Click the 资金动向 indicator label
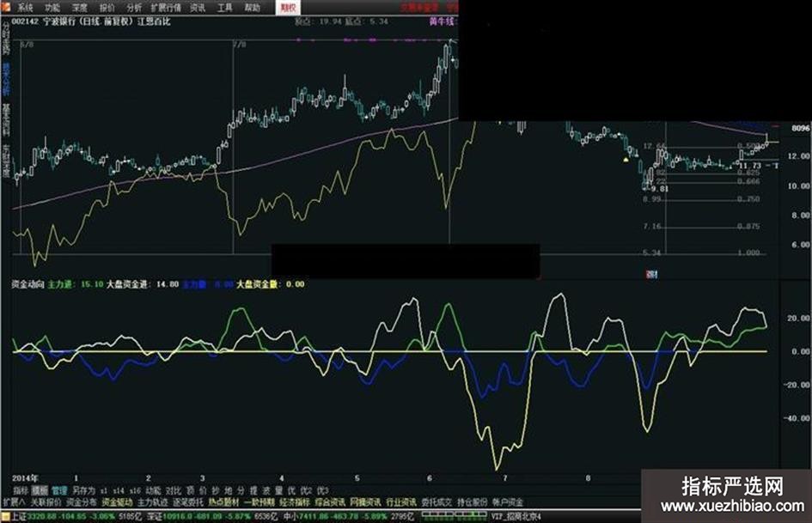Screen dimensions: 812x523 [x=28, y=284]
